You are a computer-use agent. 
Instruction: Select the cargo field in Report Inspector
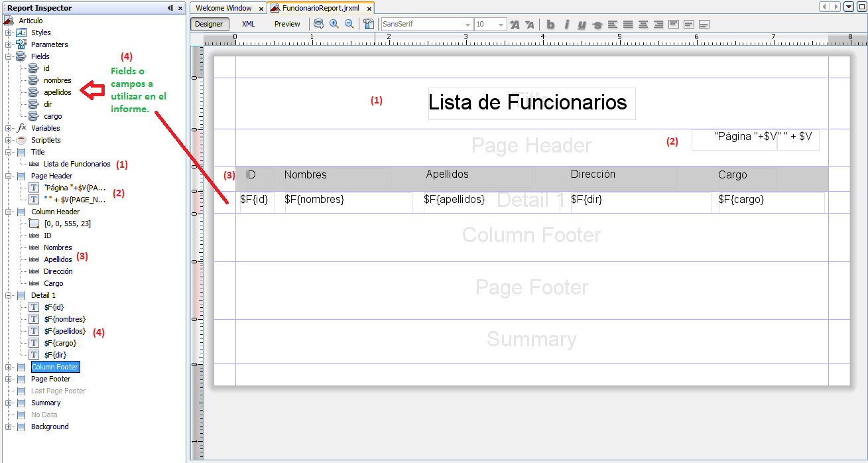pyautogui.click(x=52, y=116)
